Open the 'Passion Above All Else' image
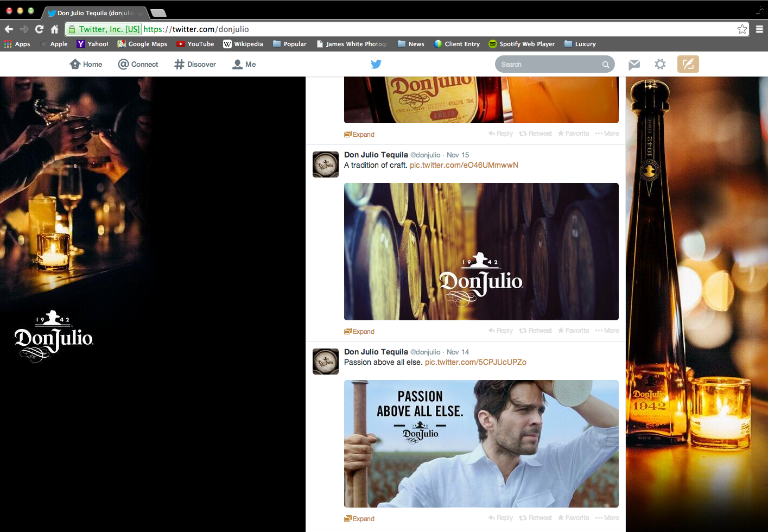 481,444
